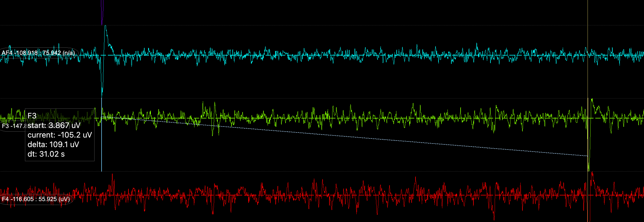Screen dimensions: 644x222
Task: Select the F4 channel label
Action: pyautogui.click(x=36, y=199)
